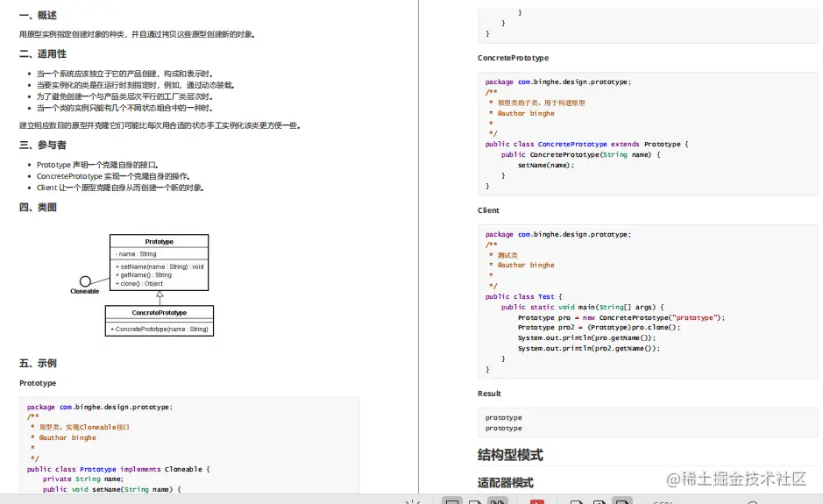The image size is (823, 504).
Task: Click the heading "四、类图"
Action: 38,208
